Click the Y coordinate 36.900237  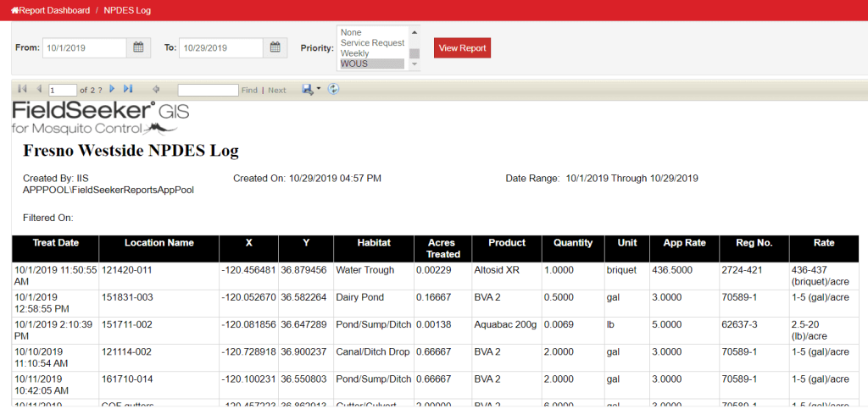[x=303, y=352]
